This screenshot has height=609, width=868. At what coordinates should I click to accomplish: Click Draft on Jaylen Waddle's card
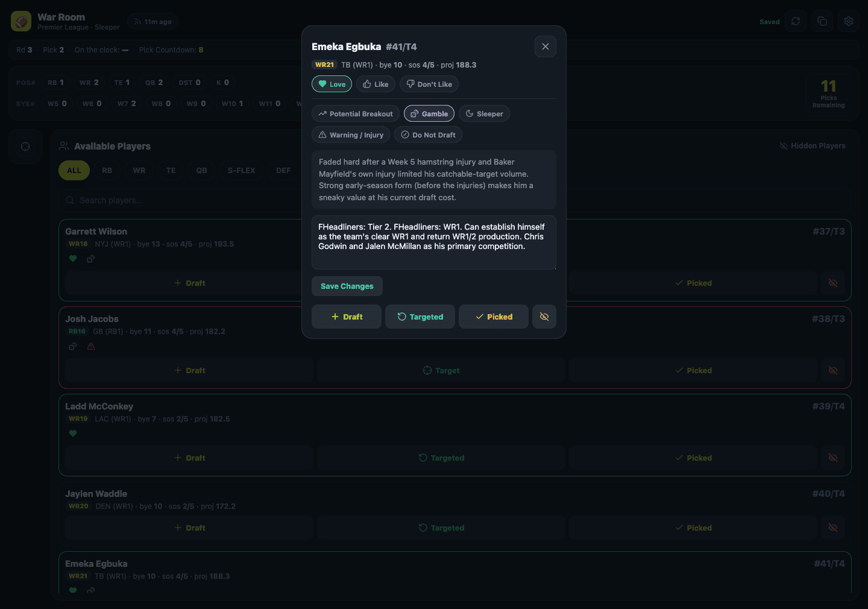[189, 528]
